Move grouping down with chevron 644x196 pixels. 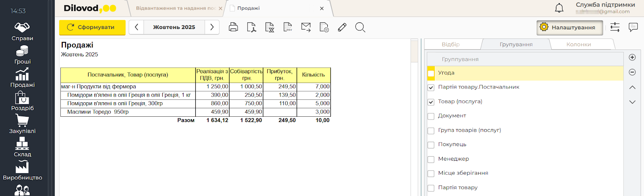(632, 102)
